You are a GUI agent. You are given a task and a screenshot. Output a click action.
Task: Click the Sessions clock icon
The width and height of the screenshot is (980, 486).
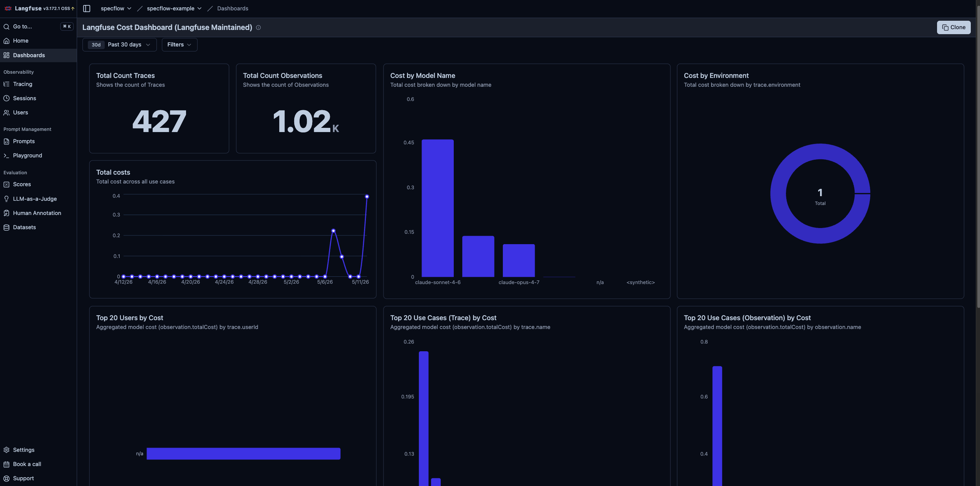[7, 98]
